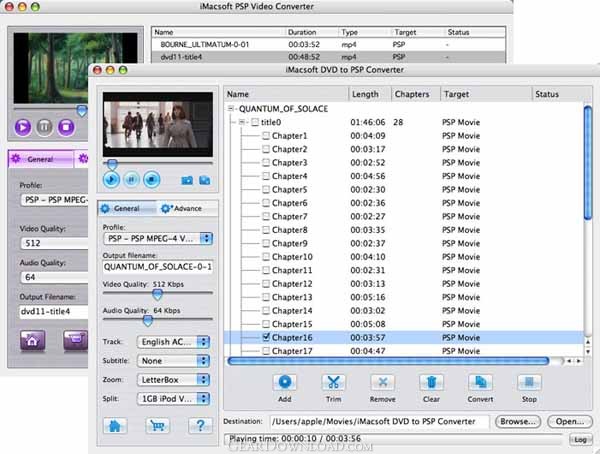600x454 pixels.
Task: Check the Chapter17 checkbox
Action: pos(266,351)
